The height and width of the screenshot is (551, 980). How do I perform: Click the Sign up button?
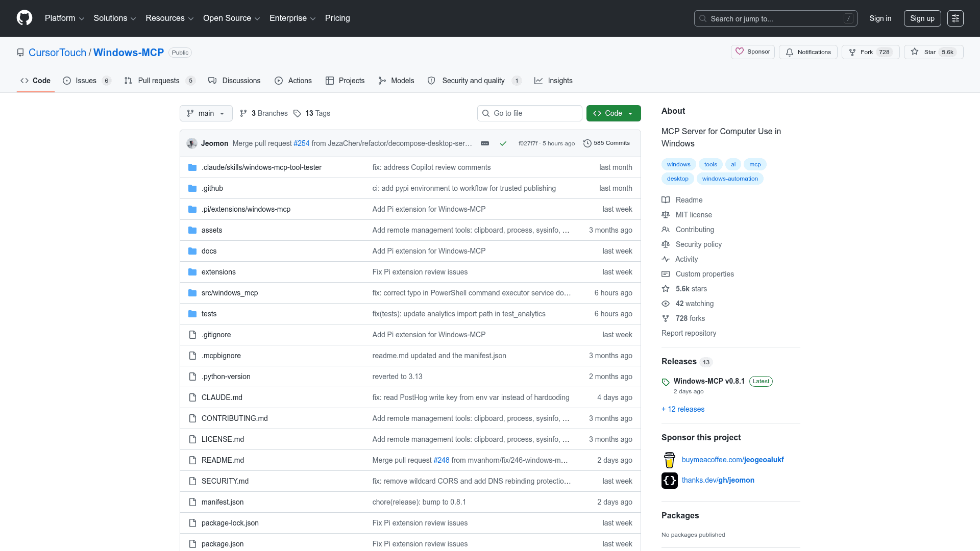tap(922, 18)
